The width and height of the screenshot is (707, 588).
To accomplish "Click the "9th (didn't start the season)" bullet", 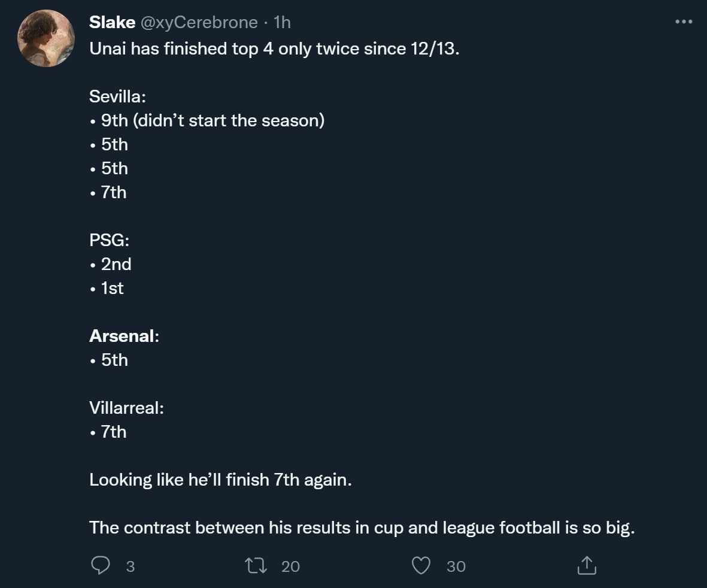I will click(213, 120).
